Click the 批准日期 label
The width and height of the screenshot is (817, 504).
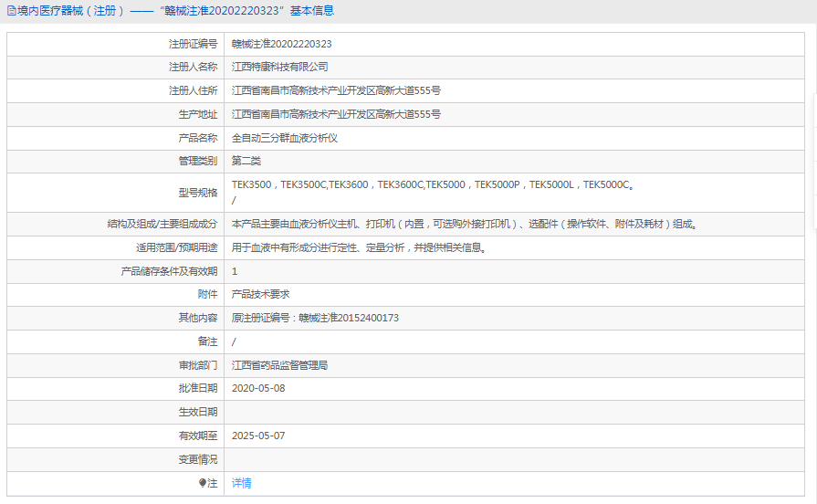[198, 388]
